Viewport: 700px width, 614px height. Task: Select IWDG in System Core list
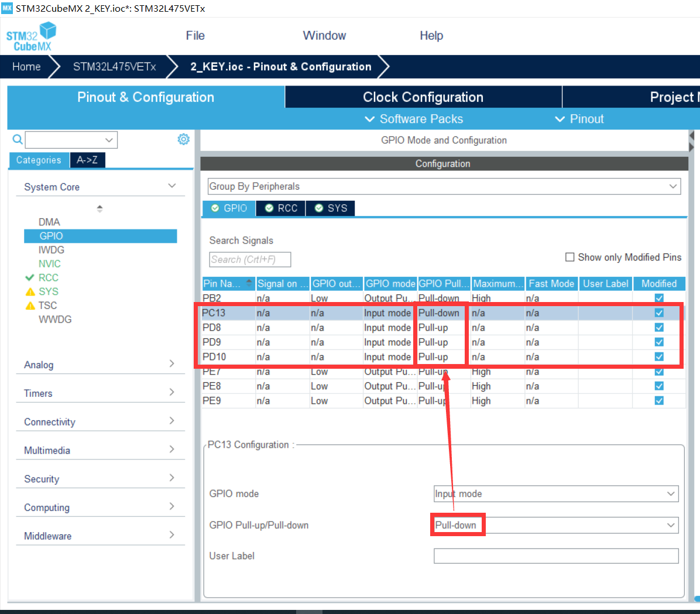click(51, 249)
